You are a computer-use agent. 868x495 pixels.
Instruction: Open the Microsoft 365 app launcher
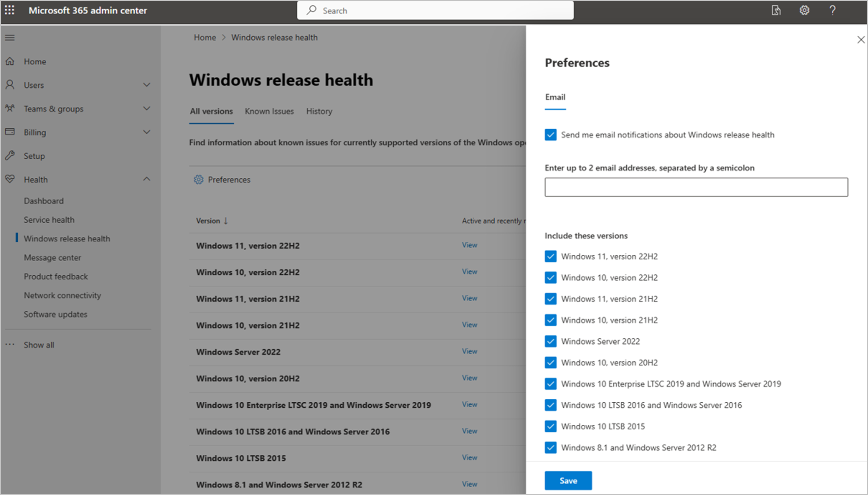tap(9, 10)
